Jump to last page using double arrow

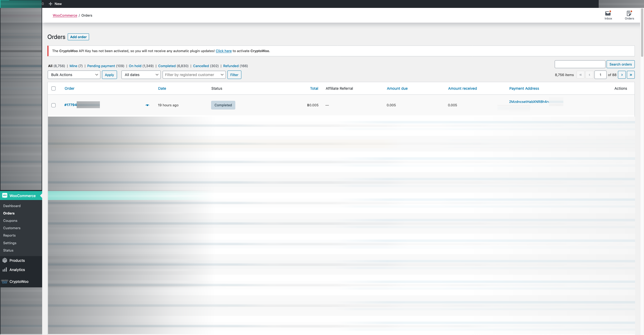(x=631, y=74)
